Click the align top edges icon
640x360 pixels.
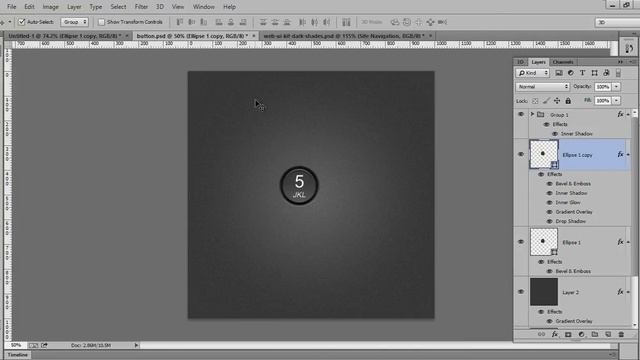pos(180,22)
